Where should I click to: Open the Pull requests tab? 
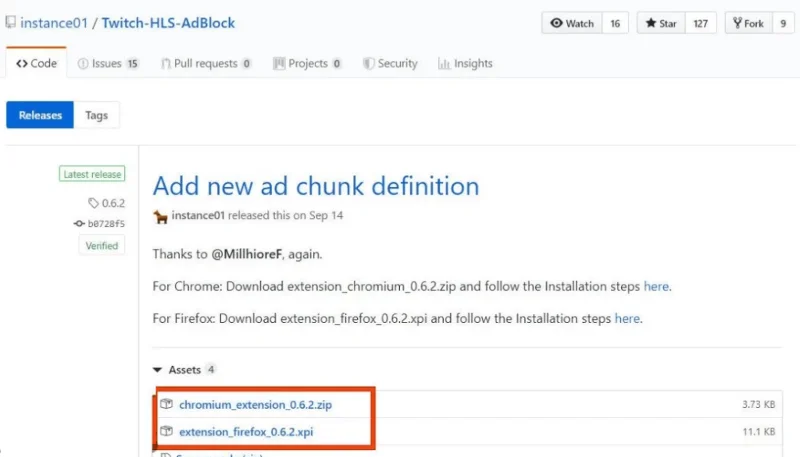(206, 63)
